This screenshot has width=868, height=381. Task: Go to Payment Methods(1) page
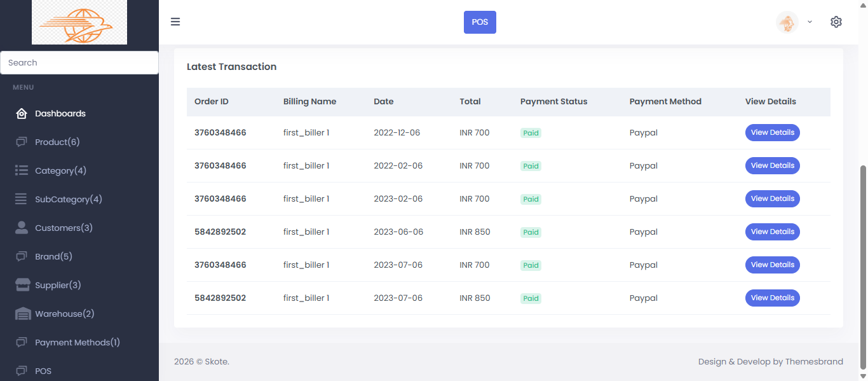78,342
